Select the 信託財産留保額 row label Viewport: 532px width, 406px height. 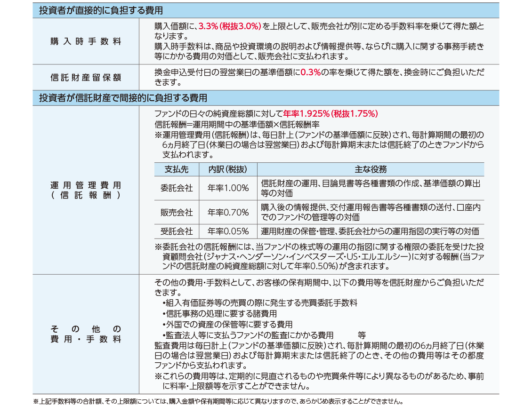tap(86, 77)
